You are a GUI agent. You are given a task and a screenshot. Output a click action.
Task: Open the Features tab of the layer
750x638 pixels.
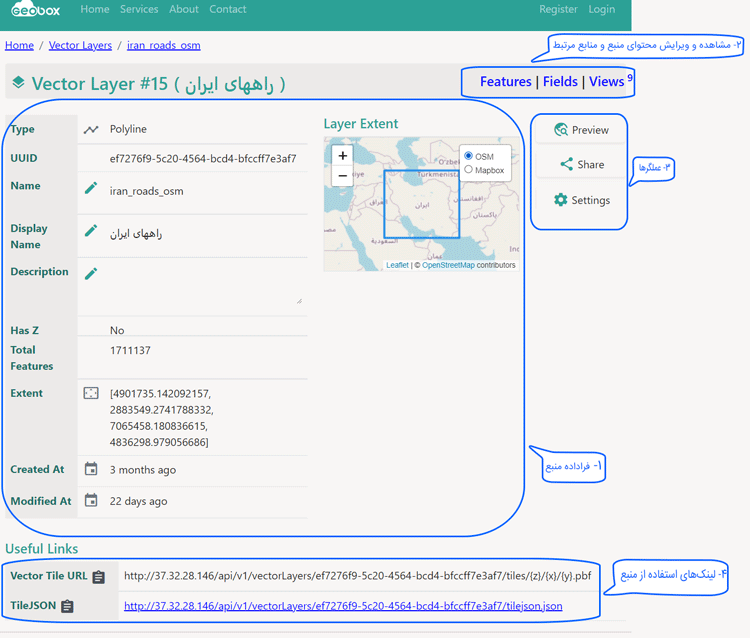click(x=505, y=82)
